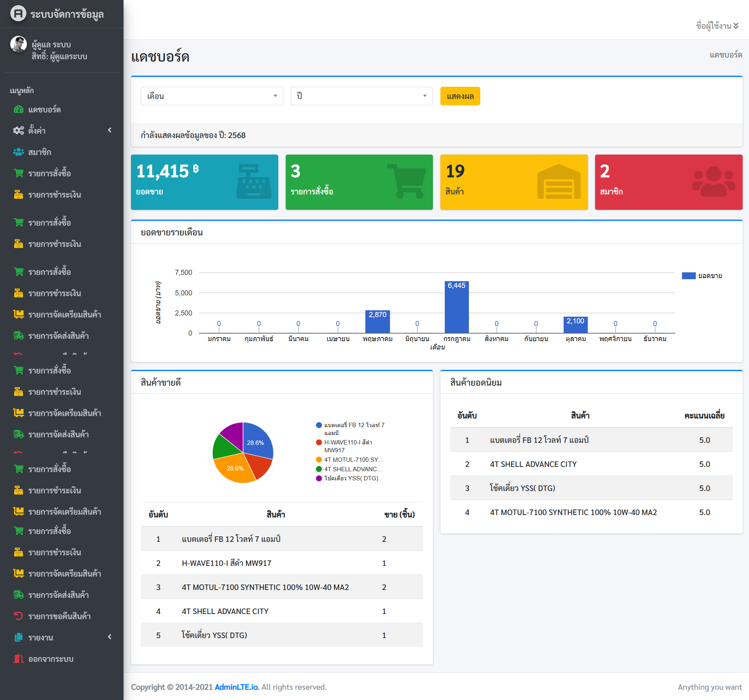
Task: Click the people icon beside สมาชิก in sidebar
Action: 19,152
